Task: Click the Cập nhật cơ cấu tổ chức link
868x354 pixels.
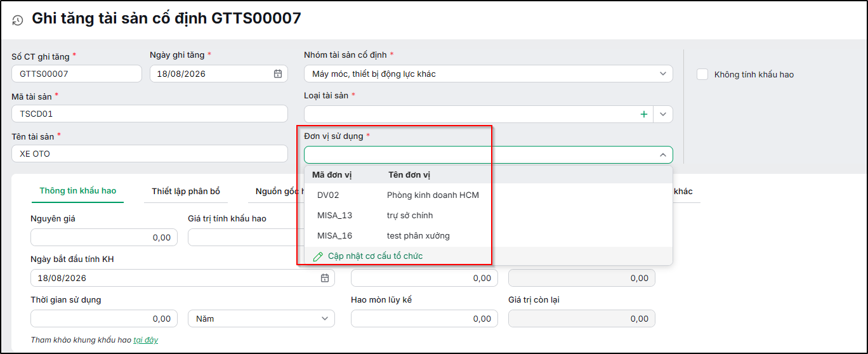Action: point(375,256)
